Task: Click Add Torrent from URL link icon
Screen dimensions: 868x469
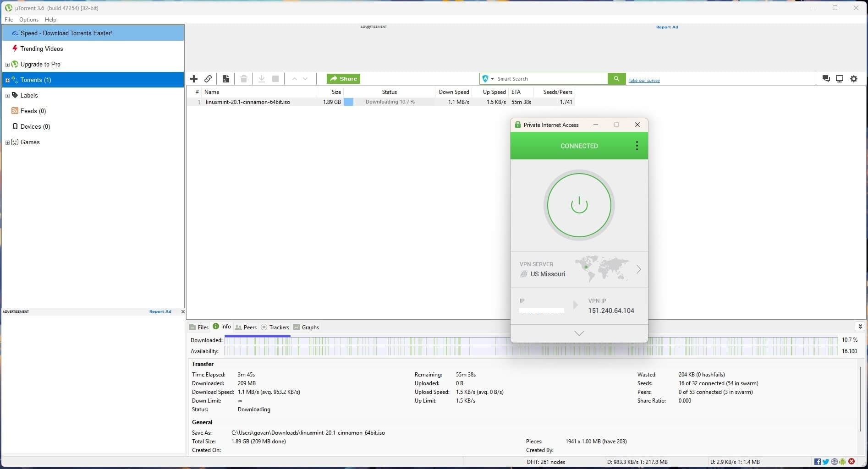Action: click(x=208, y=79)
